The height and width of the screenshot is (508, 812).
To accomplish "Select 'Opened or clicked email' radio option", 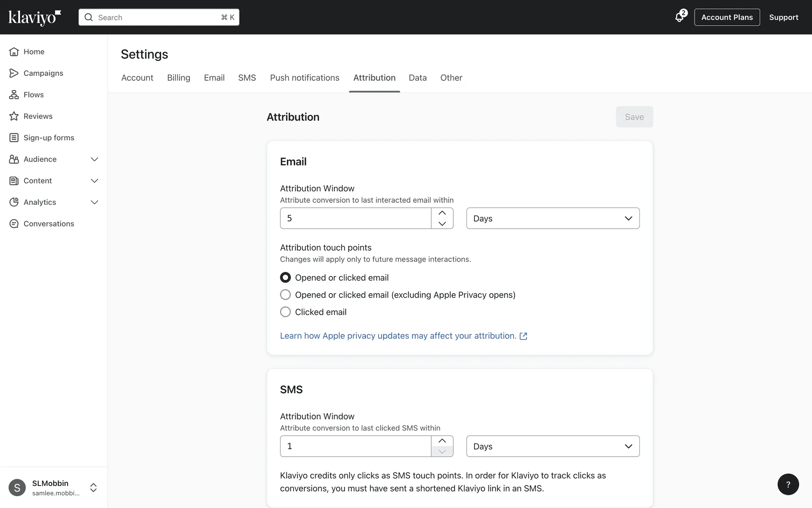I will [x=285, y=278].
